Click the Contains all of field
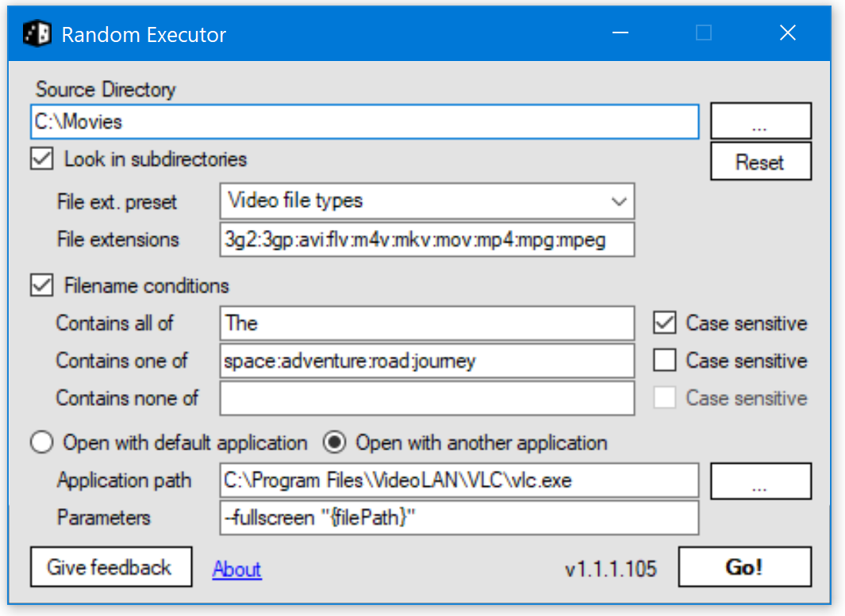 [427, 323]
